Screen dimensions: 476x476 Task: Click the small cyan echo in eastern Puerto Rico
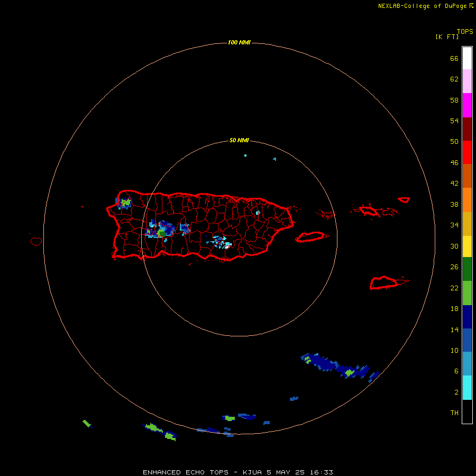click(258, 213)
